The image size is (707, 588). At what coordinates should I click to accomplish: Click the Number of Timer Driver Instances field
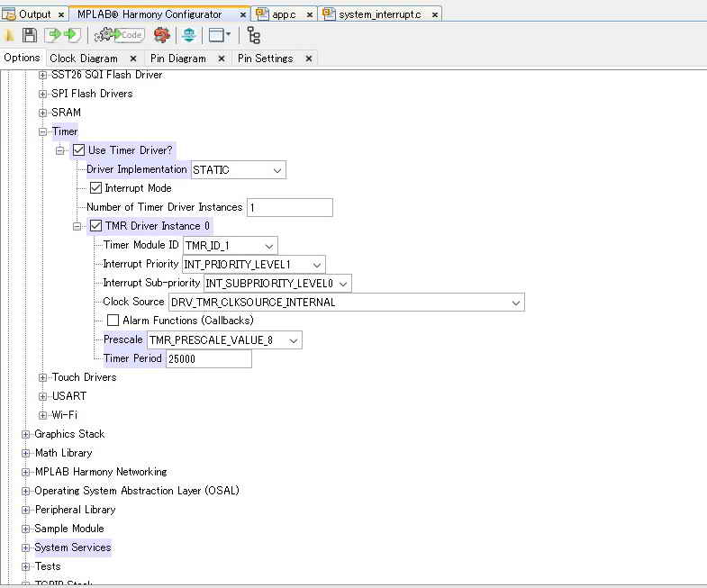(x=290, y=208)
